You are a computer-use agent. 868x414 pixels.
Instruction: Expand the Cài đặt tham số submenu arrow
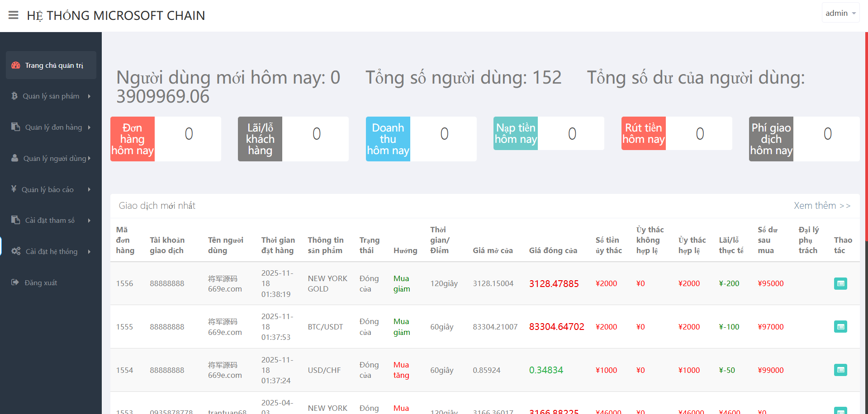[89, 221]
